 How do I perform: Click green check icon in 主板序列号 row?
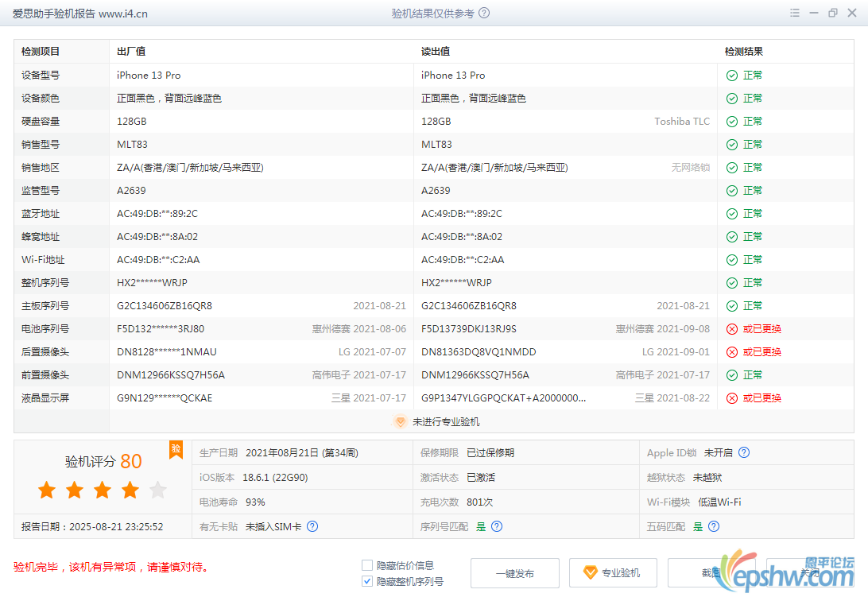732,306
